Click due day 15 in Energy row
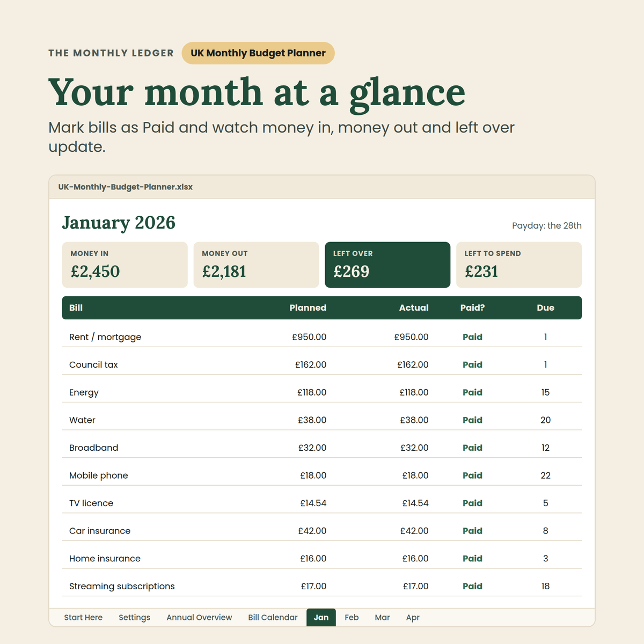The height and width of the screenshot is (644, 644). [x=545, y=392]
